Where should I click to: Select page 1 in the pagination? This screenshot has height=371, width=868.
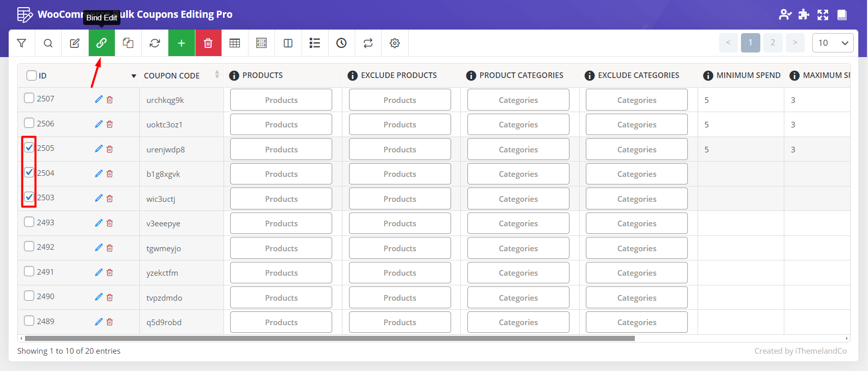coord(750,43)
